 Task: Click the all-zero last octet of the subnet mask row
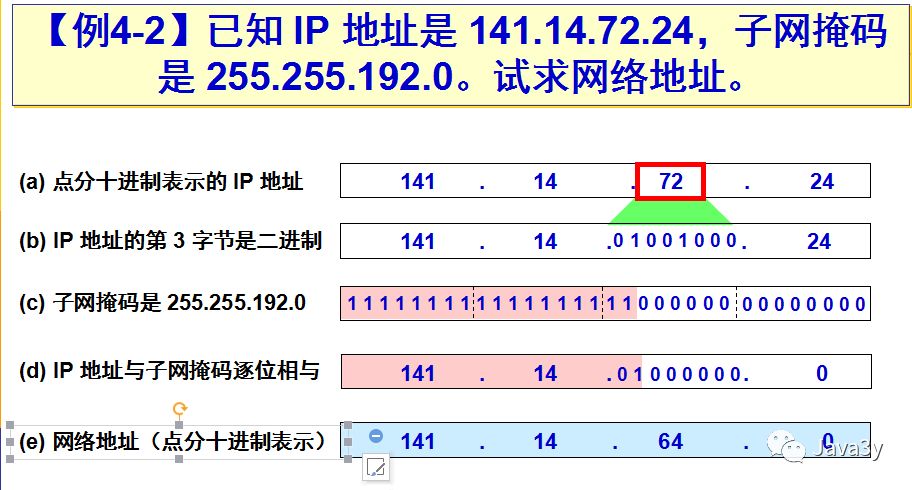click(804, 303)
